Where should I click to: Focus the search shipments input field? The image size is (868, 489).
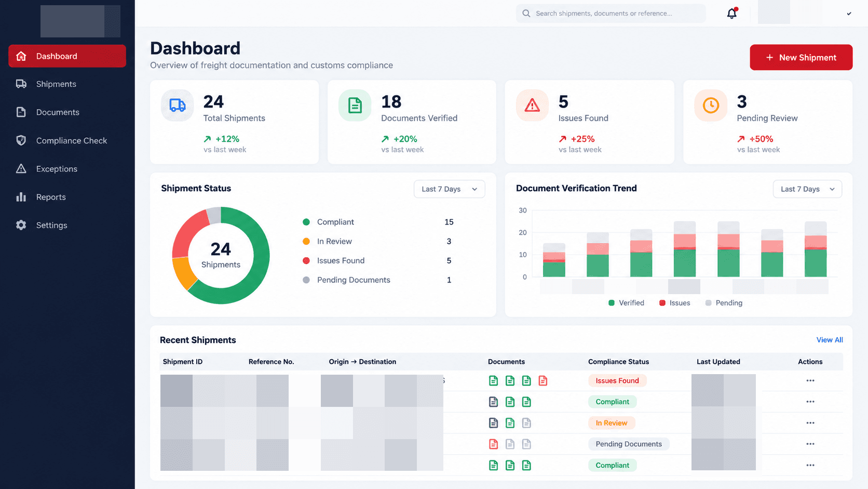[x=611, y=14]
